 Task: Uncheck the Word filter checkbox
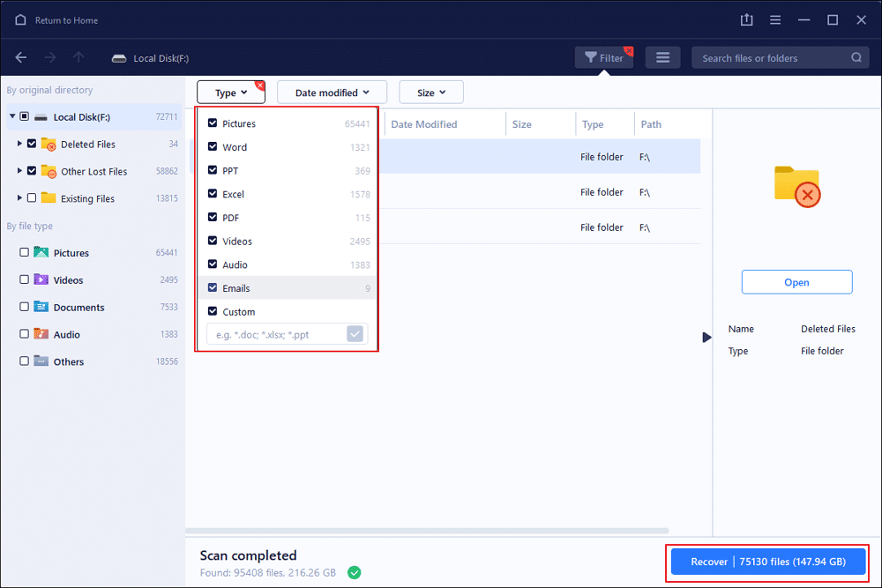(x=213, y=146)
